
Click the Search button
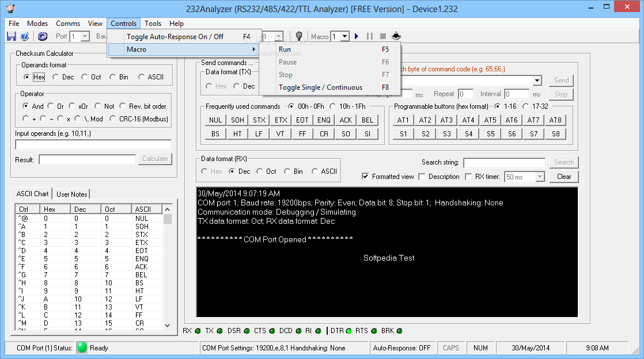tap(564, 162)
